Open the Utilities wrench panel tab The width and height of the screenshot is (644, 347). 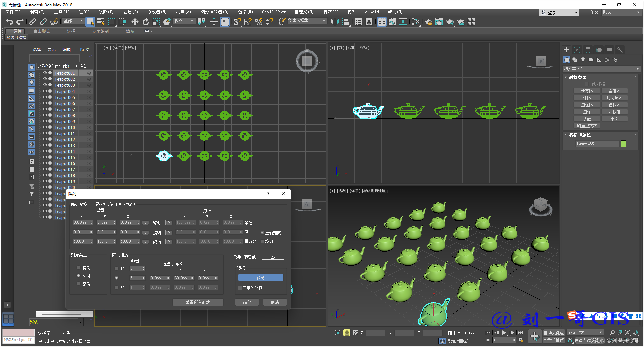pos(620,50)
